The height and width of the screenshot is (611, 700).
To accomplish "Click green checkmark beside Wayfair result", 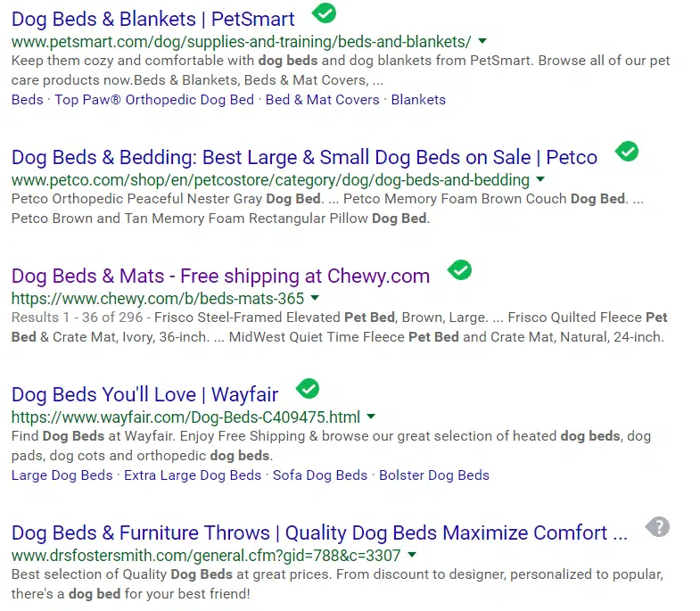I will [x=308, y=388].
